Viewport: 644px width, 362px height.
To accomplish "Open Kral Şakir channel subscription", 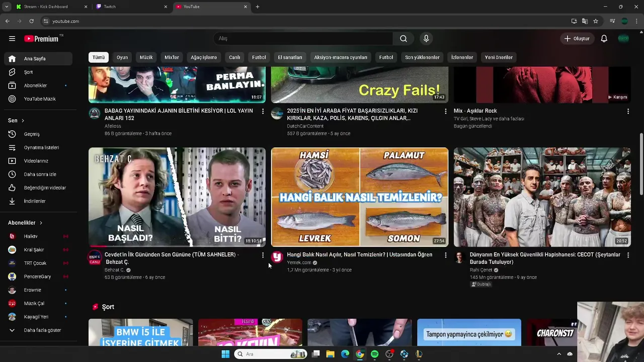I will click(x=38, y=250).
